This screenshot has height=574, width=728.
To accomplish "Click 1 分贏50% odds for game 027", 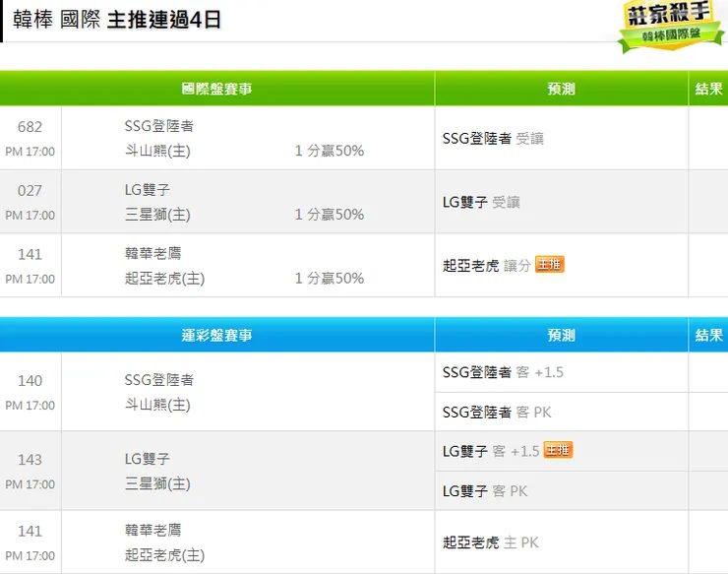I will click(330, 215).
